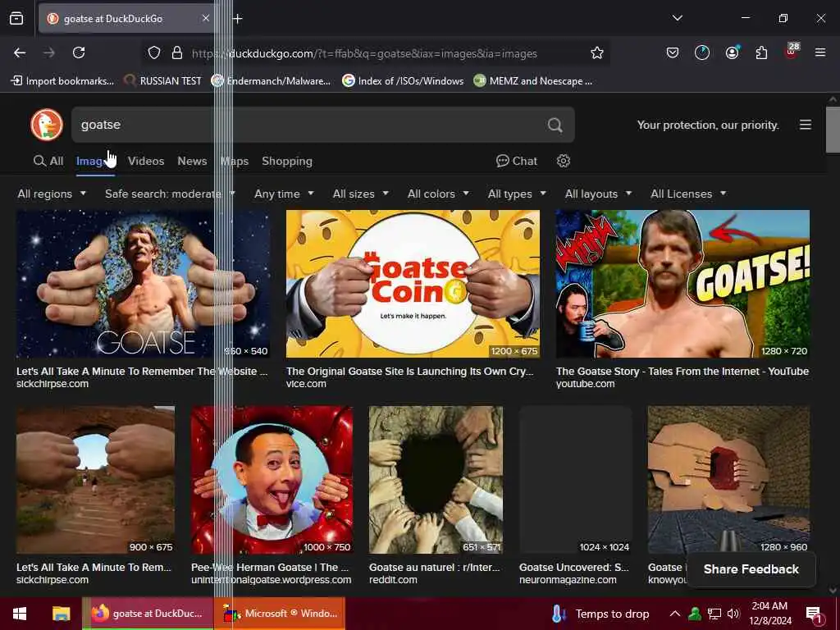Expand Safe search: moderate dropdown
The height and width of the screenshot is (630, 840).
point(170,194)
